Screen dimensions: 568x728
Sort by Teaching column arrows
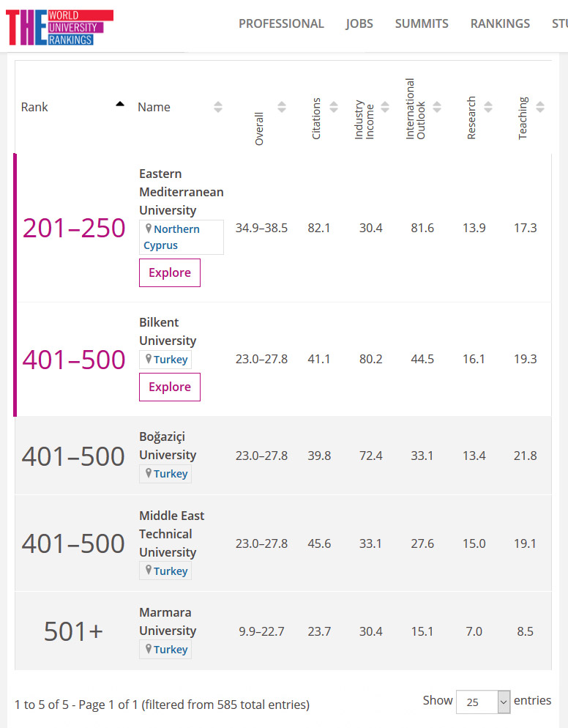click(x=540, y=107)
